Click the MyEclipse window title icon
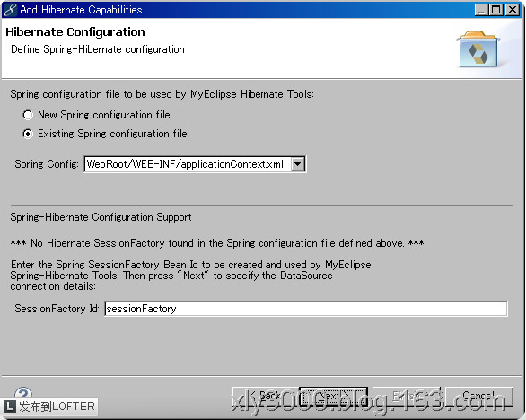The image size is (526, 420). pos(10,10)
